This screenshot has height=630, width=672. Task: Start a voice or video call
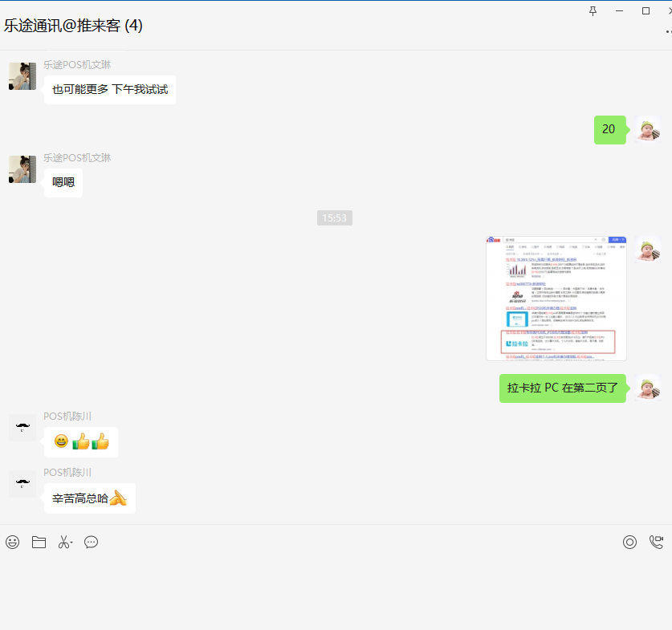coord(656,543)
